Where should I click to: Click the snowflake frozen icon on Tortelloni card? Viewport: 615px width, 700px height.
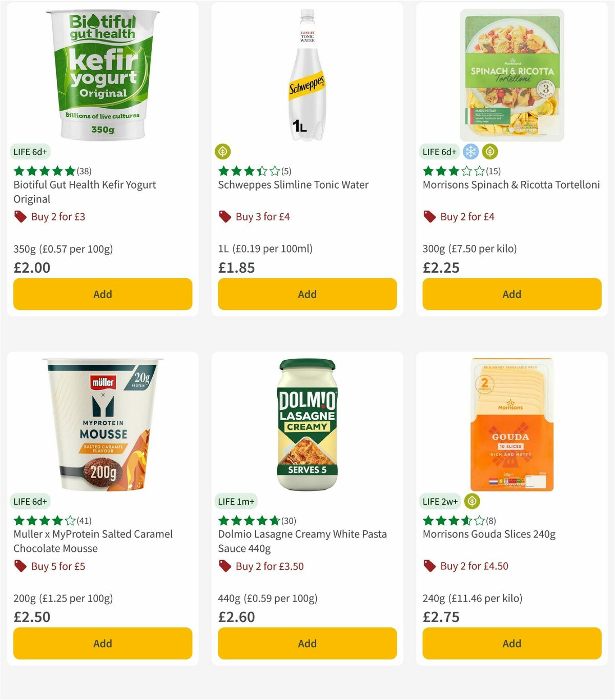(470, 152)
